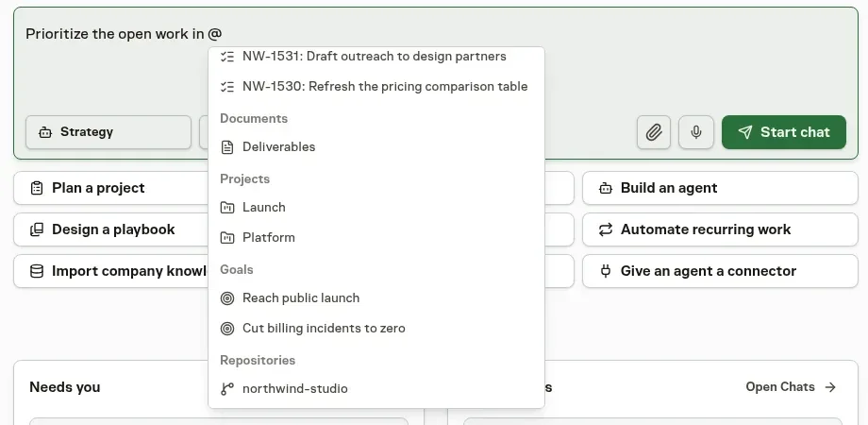Click the robot icon in Build an agent
Screen dimensions: 868x425
pos(606,188)
